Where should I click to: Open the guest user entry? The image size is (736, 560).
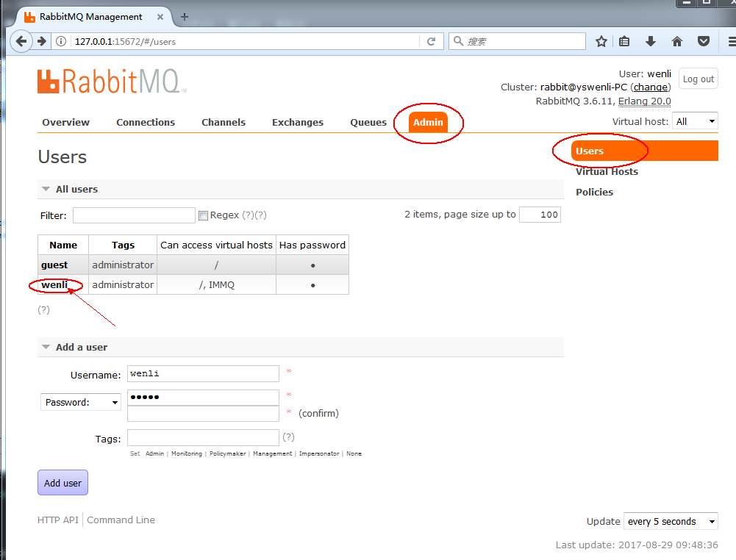click(x=54, y=265)
